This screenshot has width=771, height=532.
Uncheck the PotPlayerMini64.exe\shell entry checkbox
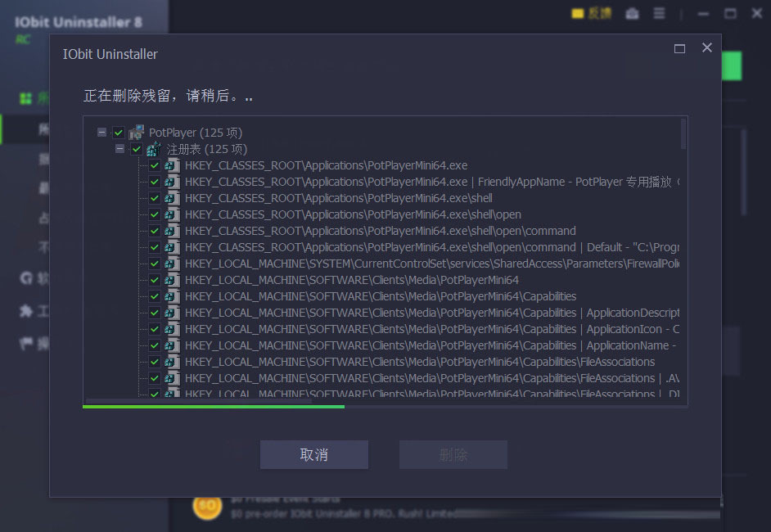[x=155, y=197]
